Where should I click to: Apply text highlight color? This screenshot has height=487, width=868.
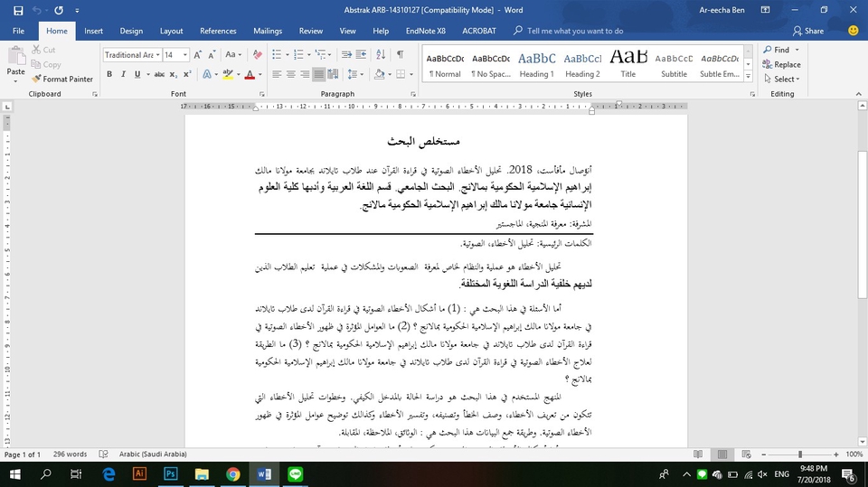pyautogui.click(x=228, y=74)
